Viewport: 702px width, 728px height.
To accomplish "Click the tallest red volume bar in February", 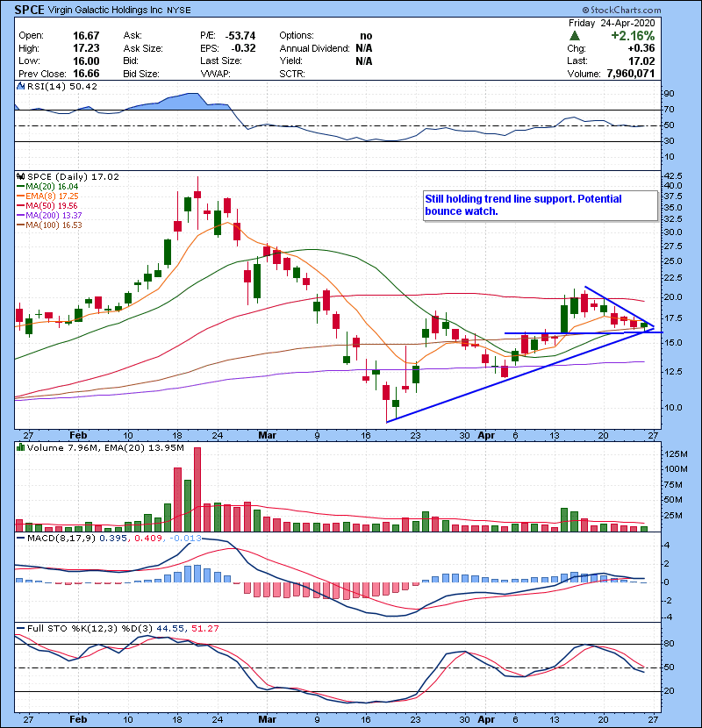I will point(197,489).
